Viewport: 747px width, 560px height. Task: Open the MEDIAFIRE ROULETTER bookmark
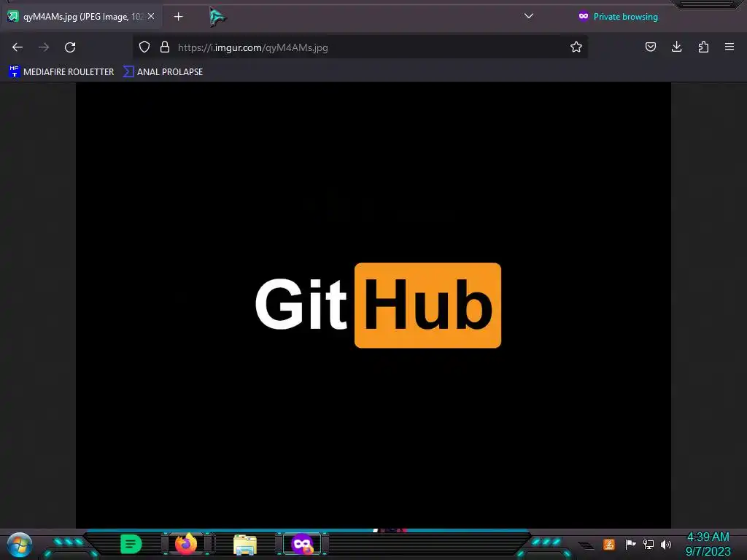point(61,72)
